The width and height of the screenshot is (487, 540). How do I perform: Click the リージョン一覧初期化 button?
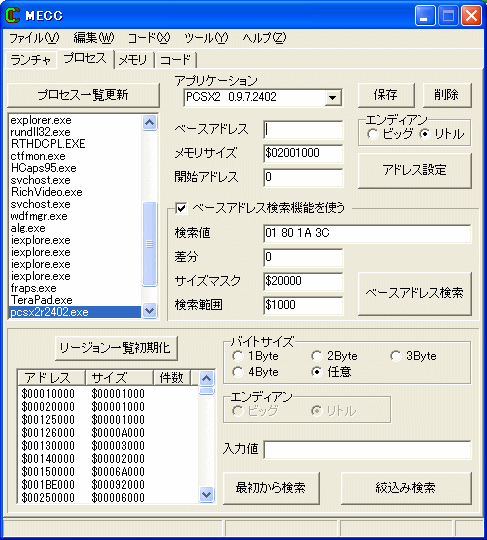116,348
